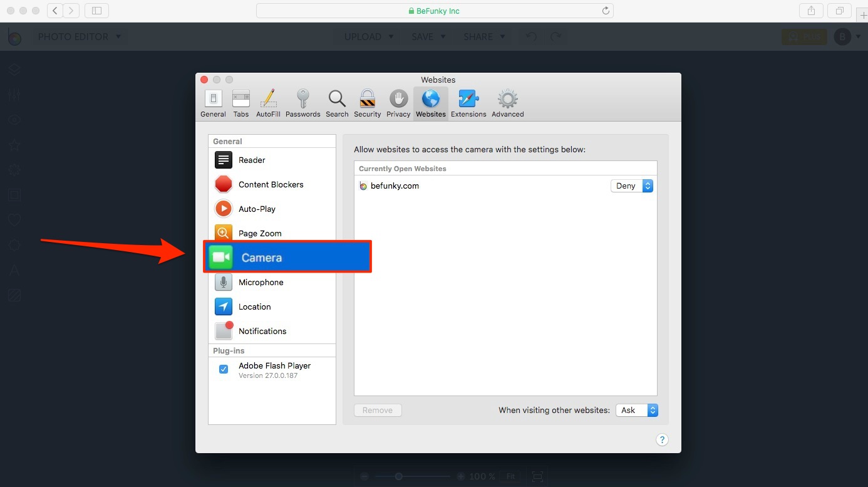The height and width of the screenshot is (487, 868).
Task: Open the Extensions puzzle-piece pane
Action: [468, 103]
